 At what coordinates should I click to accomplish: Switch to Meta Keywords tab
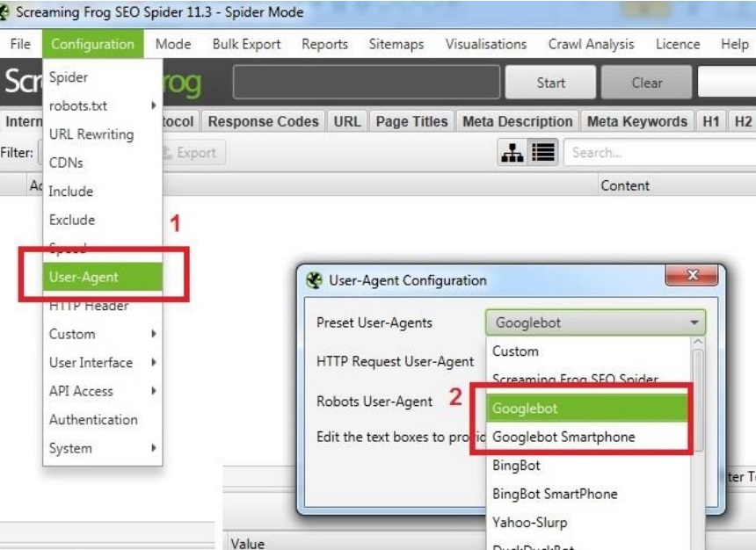637,121
